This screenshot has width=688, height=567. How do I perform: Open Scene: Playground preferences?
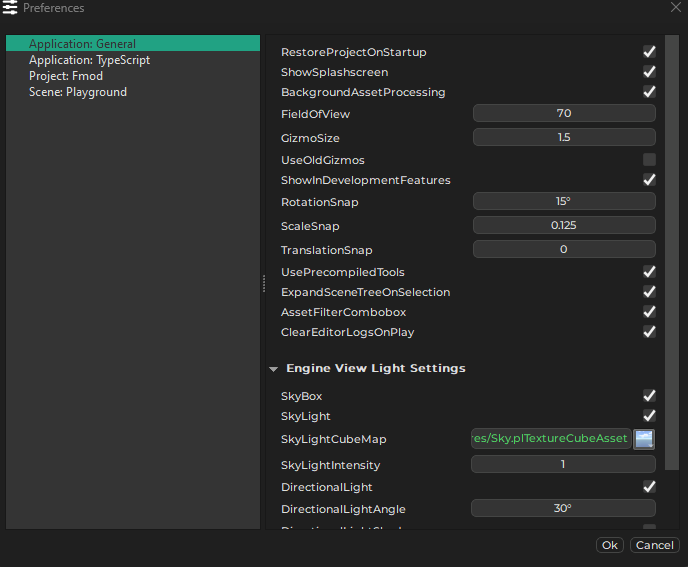[77, 92]
